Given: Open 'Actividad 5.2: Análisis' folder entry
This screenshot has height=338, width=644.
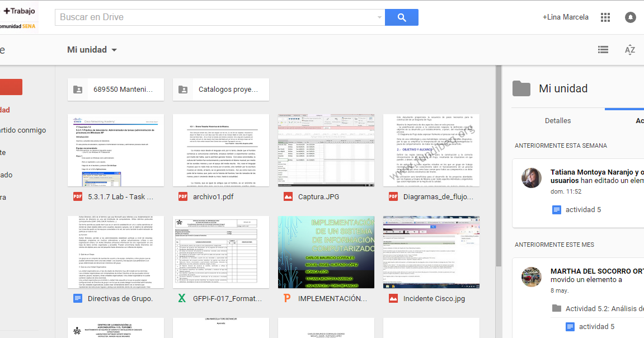Looking at the screenshot, I should 605,308.
